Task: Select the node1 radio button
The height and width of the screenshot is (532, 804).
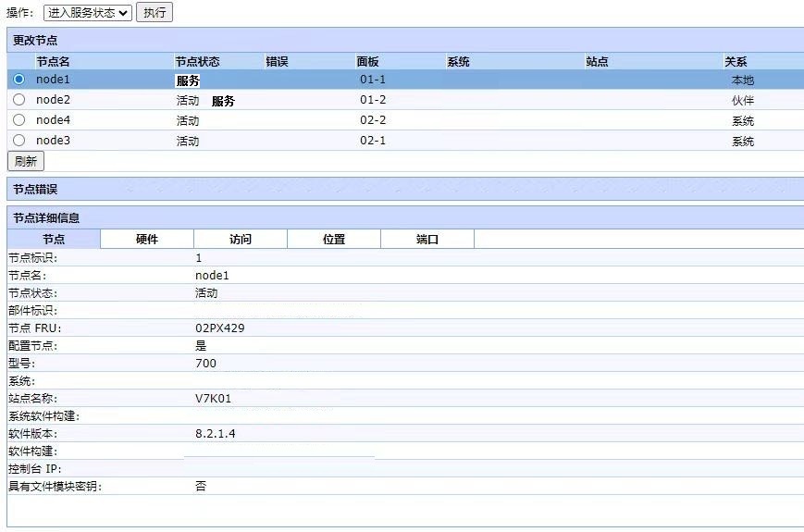Action: (x=19, y=80)
